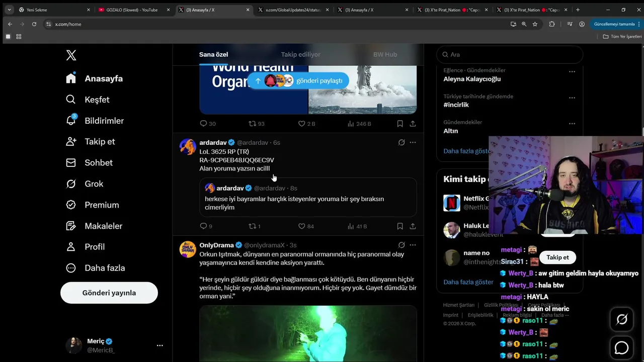This screenshot has height=362, width=644.
Task: Reply to World Health post with 30 comments
Action: (208, 124)
